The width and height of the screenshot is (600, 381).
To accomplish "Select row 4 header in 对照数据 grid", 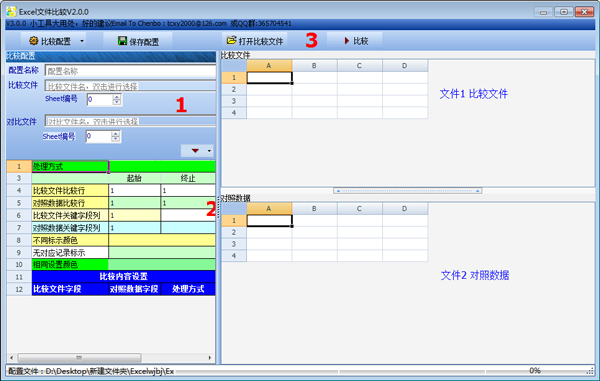I will pyautogui.click(x=234, y=256).
